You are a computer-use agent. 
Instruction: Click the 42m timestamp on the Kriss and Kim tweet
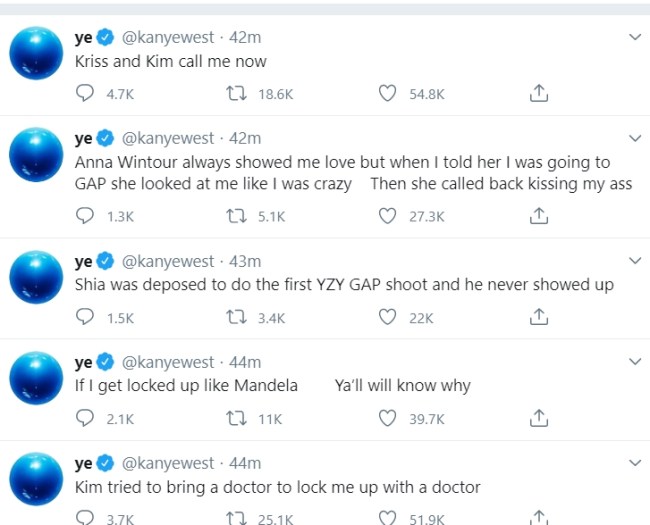point(246,38)
